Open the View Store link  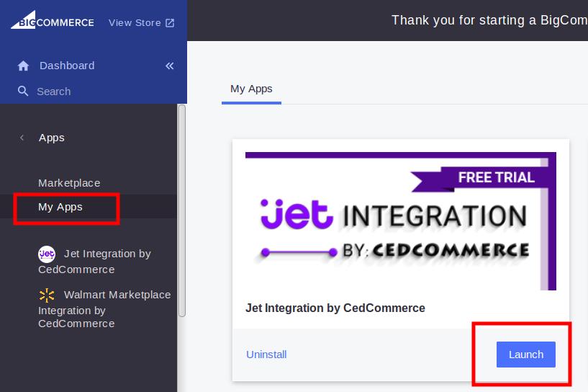135,23
